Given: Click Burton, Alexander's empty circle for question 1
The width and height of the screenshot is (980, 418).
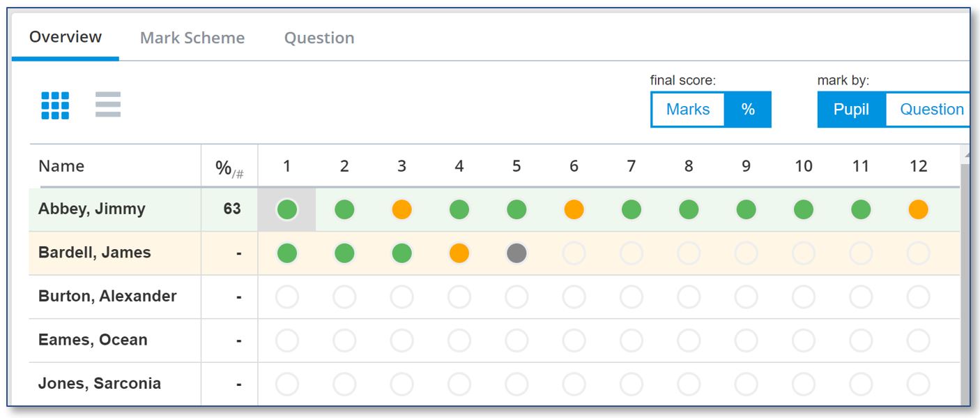Looking at the screenshot, I should point(286,297).
